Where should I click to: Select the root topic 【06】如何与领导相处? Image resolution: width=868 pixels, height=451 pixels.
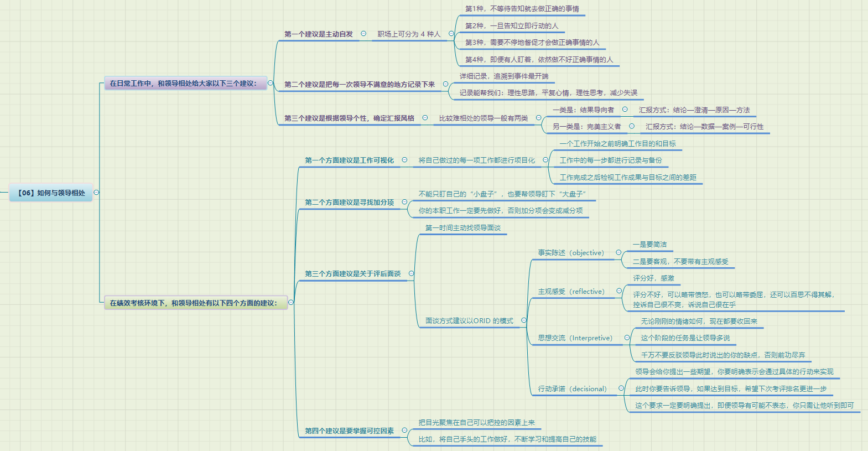(x=51, y=193)
